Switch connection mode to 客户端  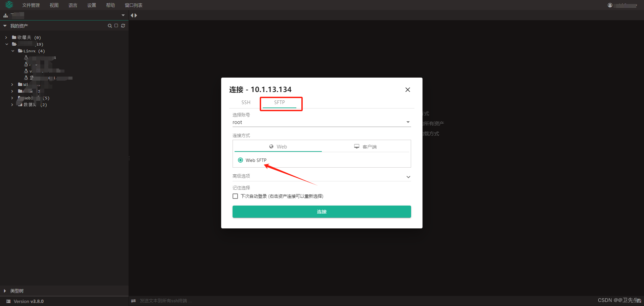[x=366, y=146]
